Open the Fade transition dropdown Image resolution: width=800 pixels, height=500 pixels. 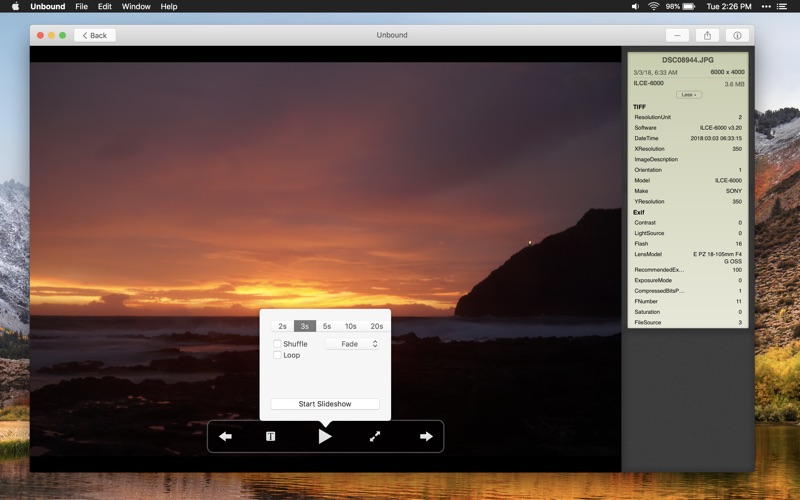pyautogui.click(x=352, y=344)
